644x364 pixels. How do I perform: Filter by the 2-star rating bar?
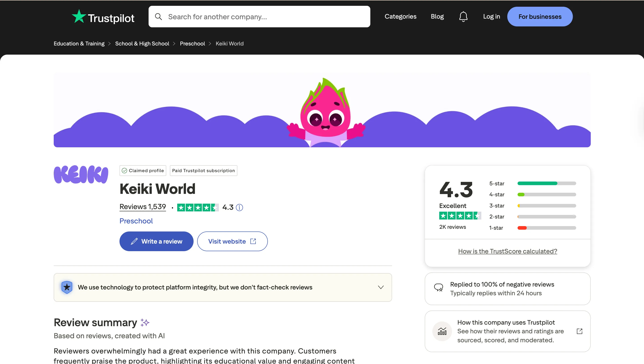tap(533, 217)
